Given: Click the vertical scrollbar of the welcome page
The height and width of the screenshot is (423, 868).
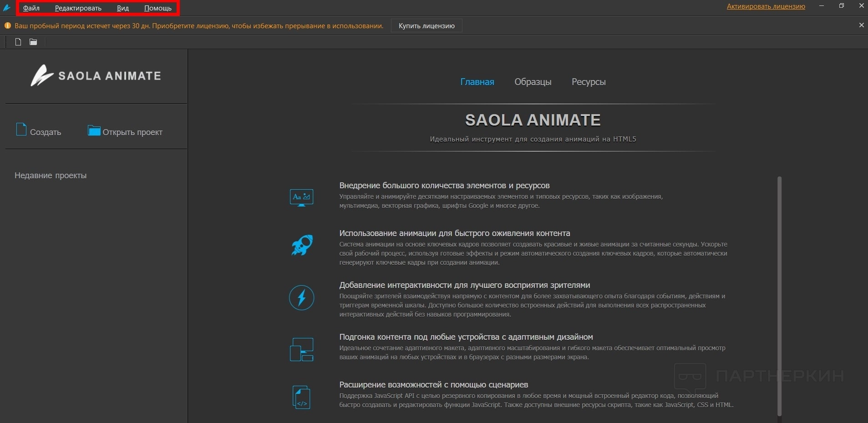Looking at the screenshot, I should [x=779, y=296].
